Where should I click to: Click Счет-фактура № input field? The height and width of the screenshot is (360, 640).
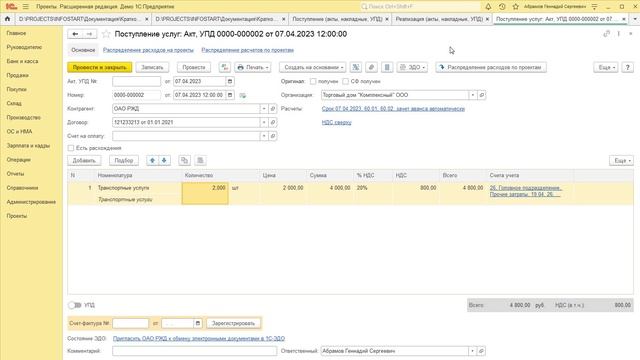[131, 323]
